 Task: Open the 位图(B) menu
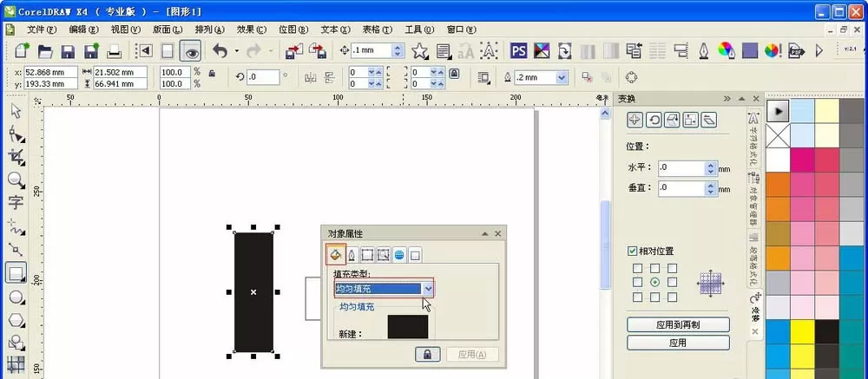pyautogui.click(x=293, y=29)
